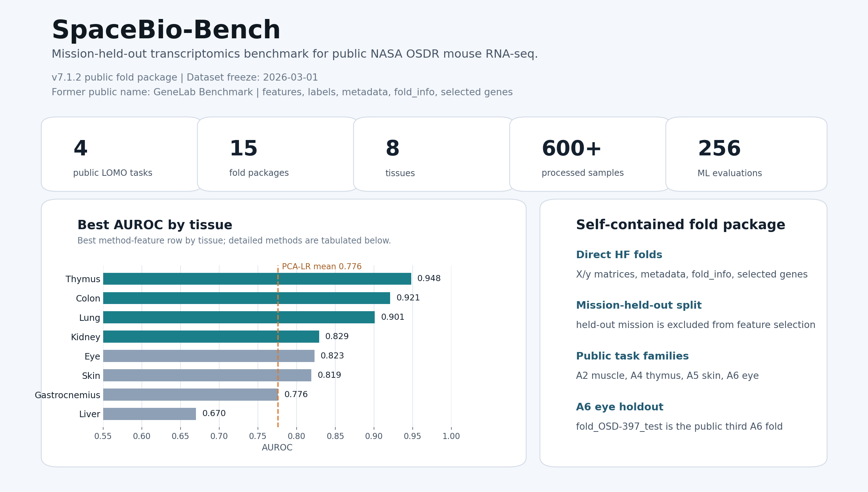Click the 0.829 value label
Screen dimensions: 868x492
pos(337,337)
